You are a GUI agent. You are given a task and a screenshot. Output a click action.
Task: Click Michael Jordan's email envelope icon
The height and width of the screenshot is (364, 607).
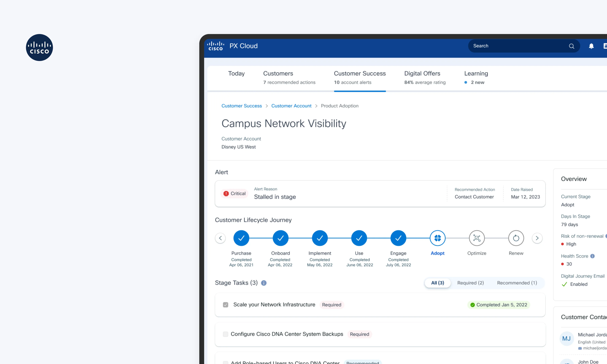[580, 348]
